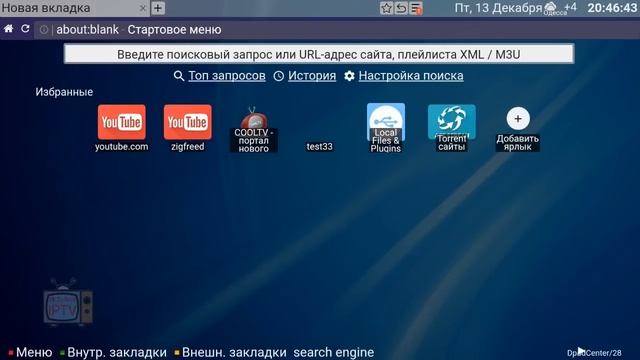The image size is (640, 360).
Task: Open the Torrent sites shortcut
Action: pyautogui.click(x=451, y=128)
